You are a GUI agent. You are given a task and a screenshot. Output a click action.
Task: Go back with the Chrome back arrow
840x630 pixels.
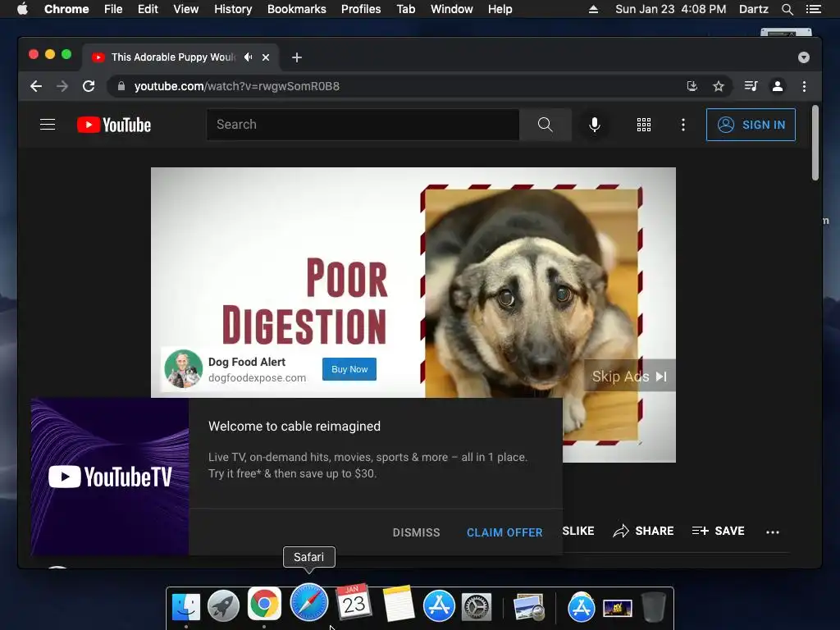(x=36, y=86)
